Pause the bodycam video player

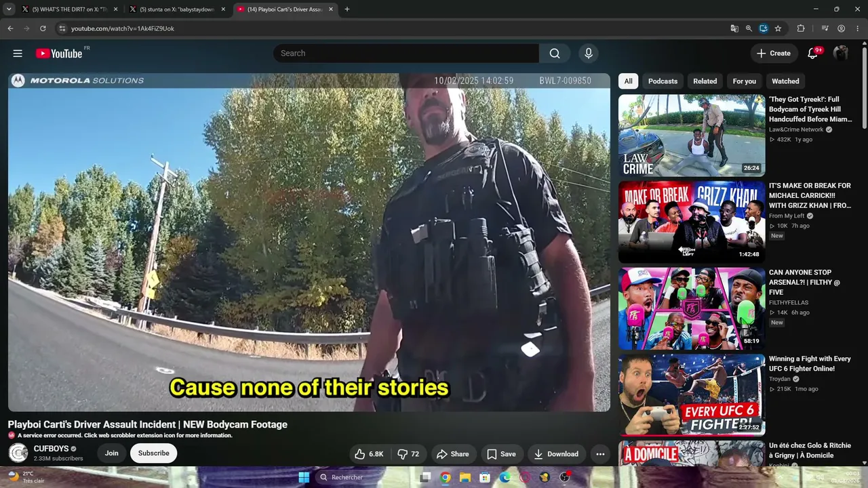[x=309, y=242]
